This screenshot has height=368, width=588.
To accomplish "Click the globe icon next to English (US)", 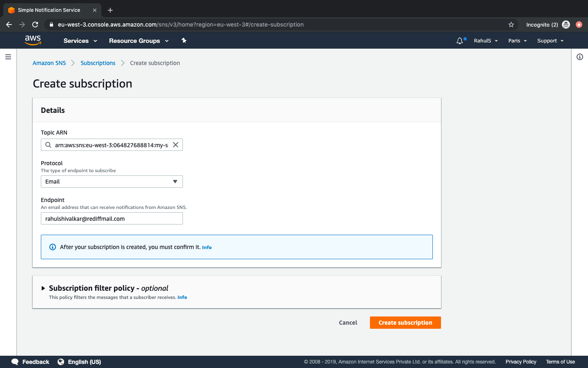I will (61, 362).
